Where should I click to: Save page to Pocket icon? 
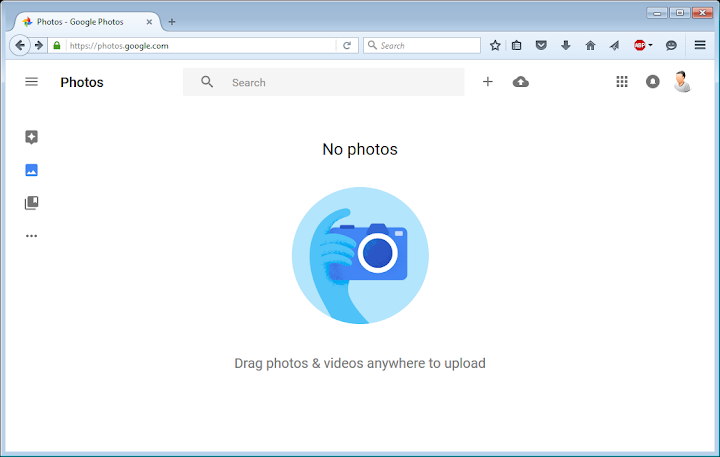541,45
